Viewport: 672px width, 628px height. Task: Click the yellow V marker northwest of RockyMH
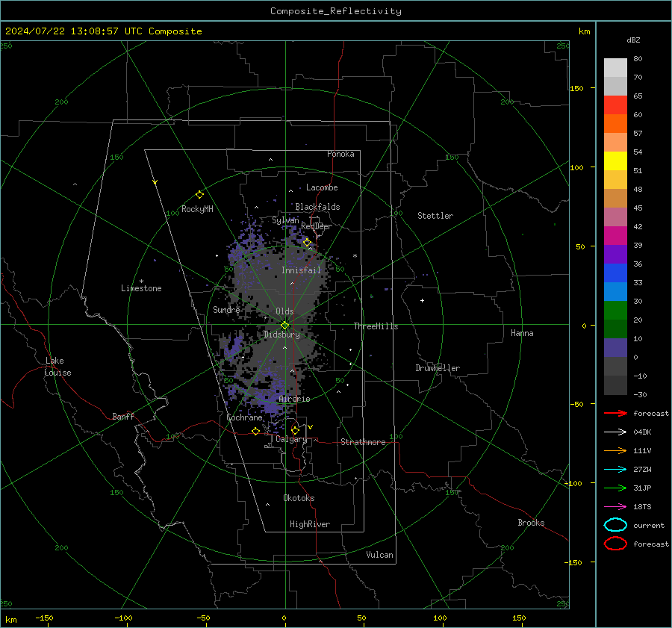click(x=155, y=183)
